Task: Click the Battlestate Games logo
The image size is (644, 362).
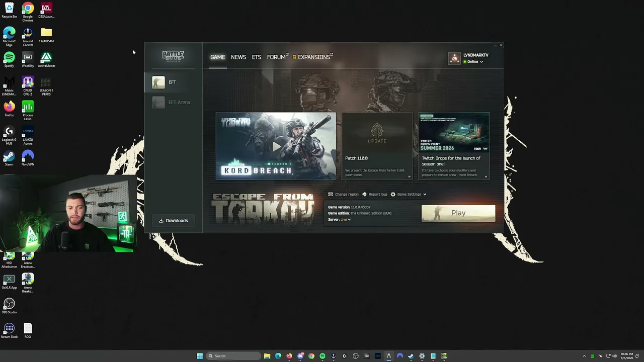Action: (x=173, y=56)
